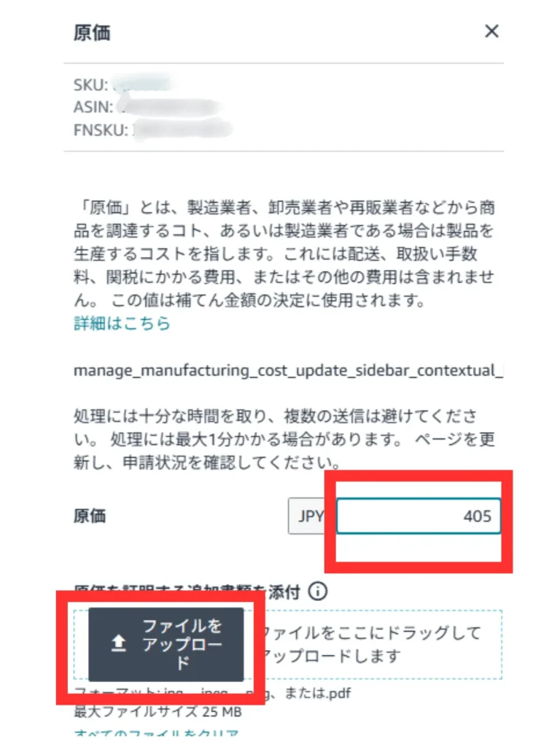The width and height of the screenshot is (560, 747).
Task: Click the 処理には十分な時間 notice paragraph
Action: point(284,438)
